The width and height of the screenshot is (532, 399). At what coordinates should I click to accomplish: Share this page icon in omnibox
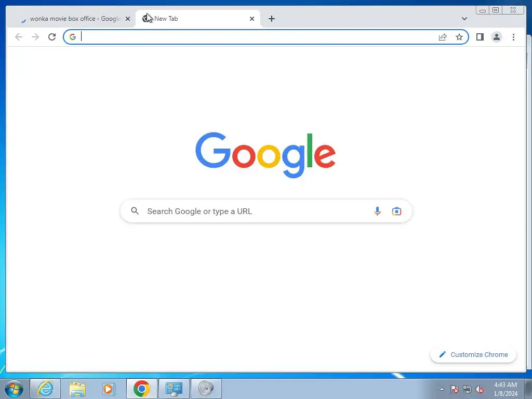tap(443, 37)
